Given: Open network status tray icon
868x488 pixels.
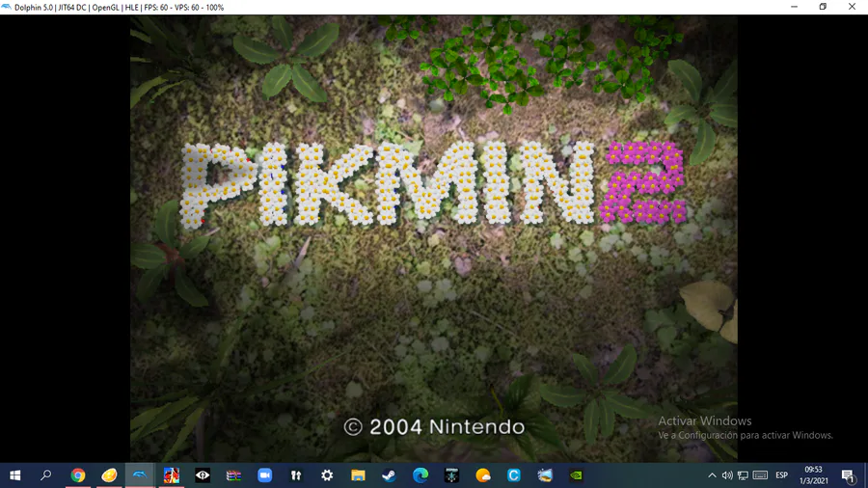Looking at the screenshot, I should click(x=743, y=475).
